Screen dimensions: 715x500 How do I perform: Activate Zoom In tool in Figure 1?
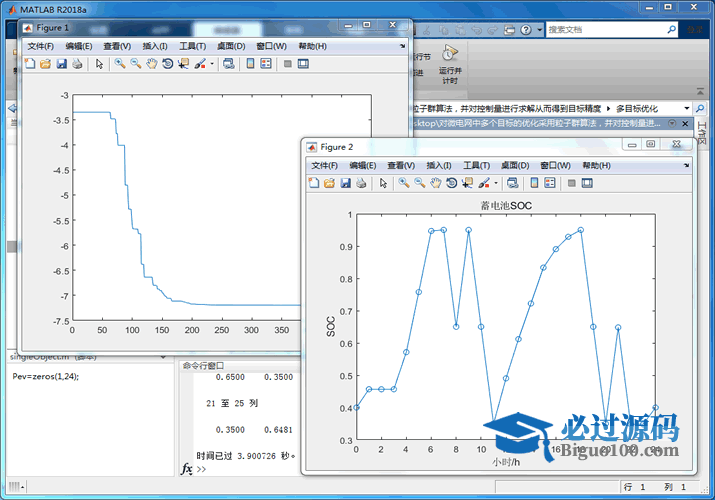[x=120, y=64]
